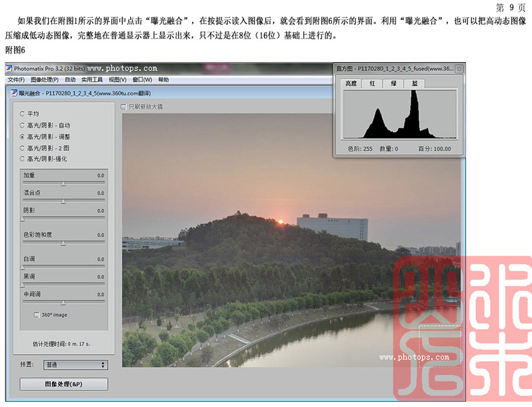
Task: Switch to the 亮度 histogram tab
Action: click(351, 83)
